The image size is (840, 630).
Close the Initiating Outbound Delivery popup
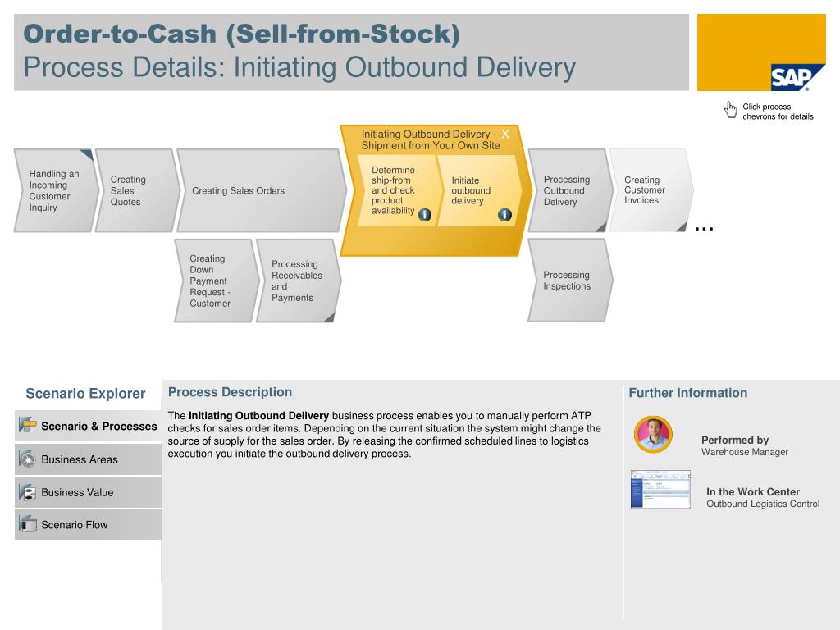click(505, 135)
